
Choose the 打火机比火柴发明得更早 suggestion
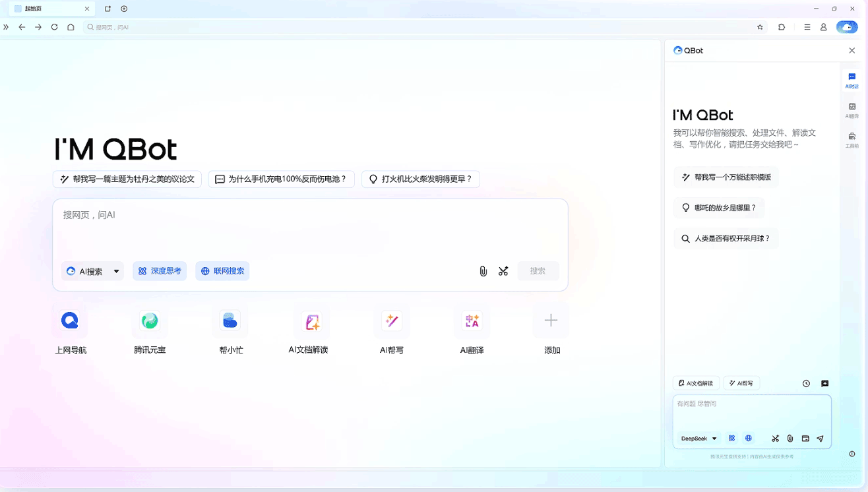click(x=421, y=179)
